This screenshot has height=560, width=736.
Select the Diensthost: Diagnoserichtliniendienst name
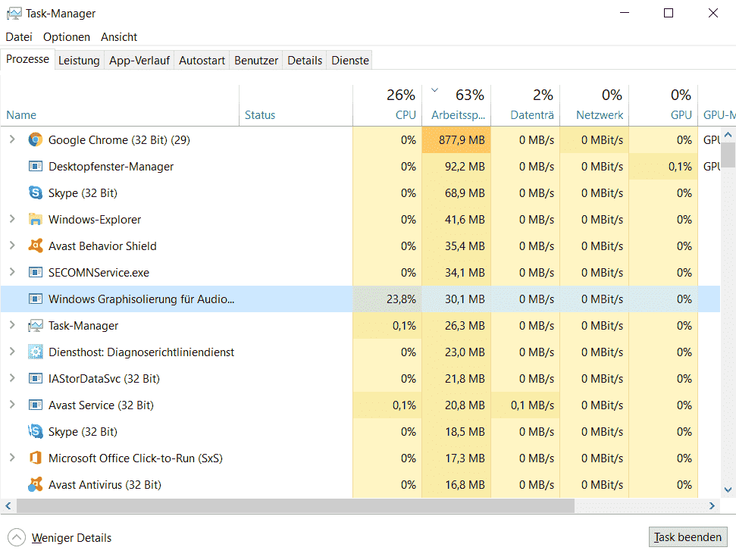[x=141, y=352]
